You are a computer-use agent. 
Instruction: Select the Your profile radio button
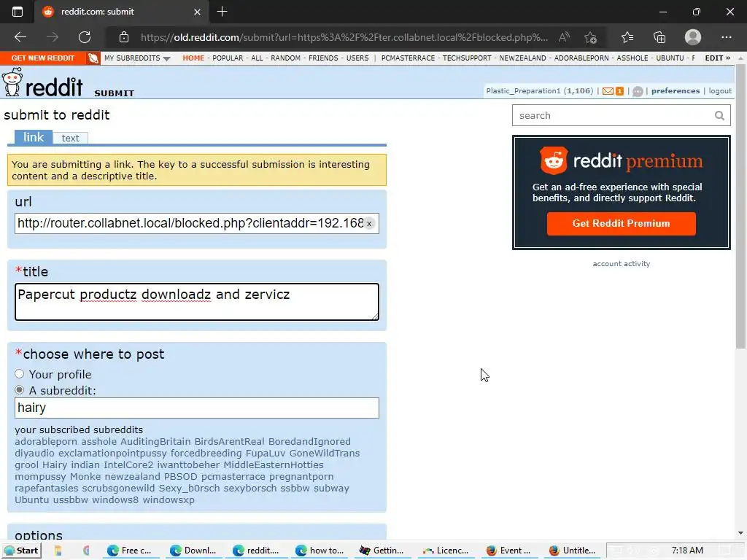[19, 374]
